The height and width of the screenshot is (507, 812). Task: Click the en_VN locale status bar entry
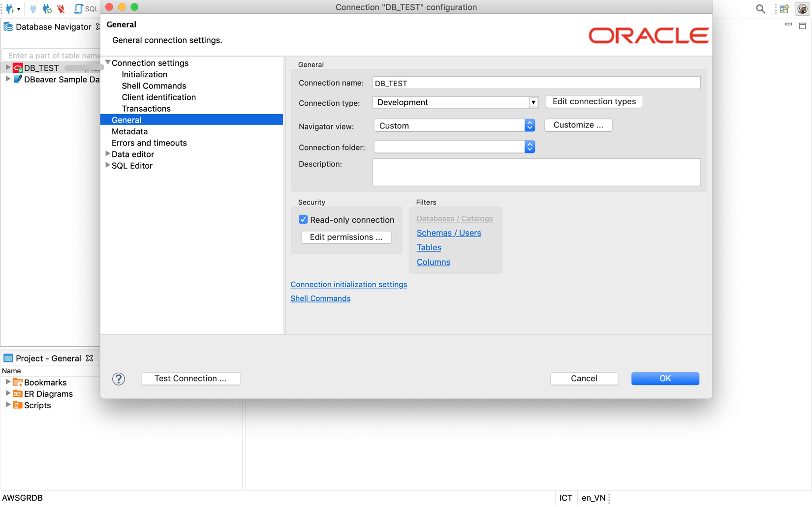click(593, 498)
